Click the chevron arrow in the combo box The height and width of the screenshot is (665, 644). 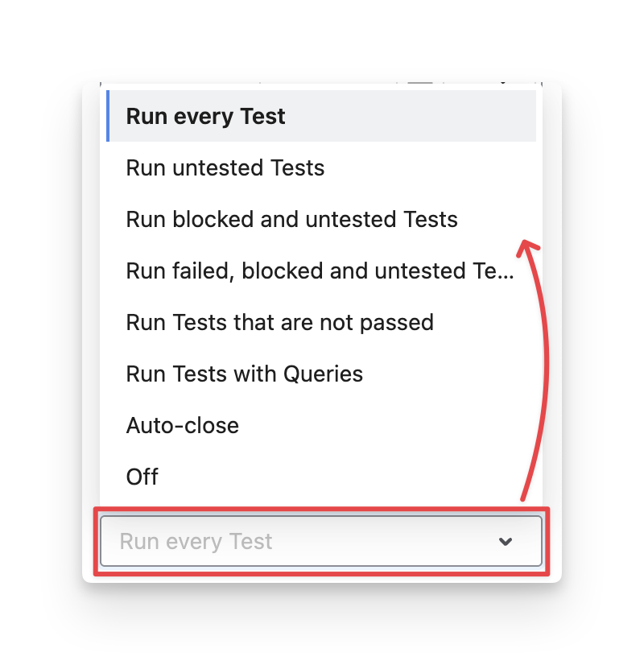click(506, 542)
